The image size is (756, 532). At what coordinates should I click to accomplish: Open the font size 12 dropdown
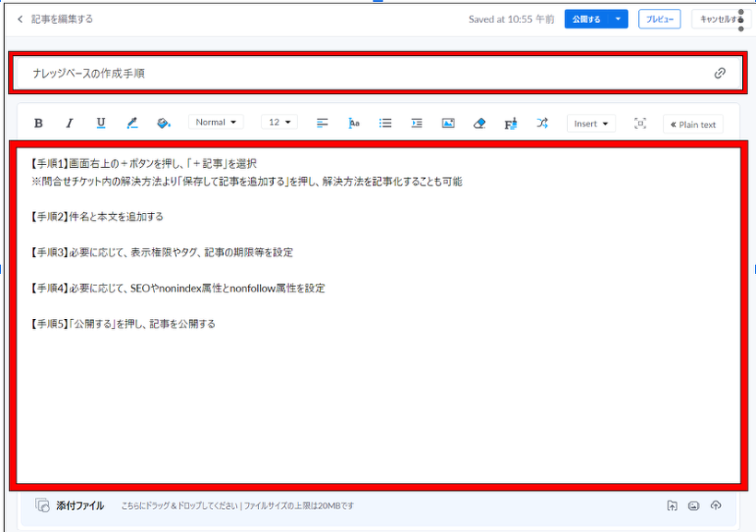(279, 123)
